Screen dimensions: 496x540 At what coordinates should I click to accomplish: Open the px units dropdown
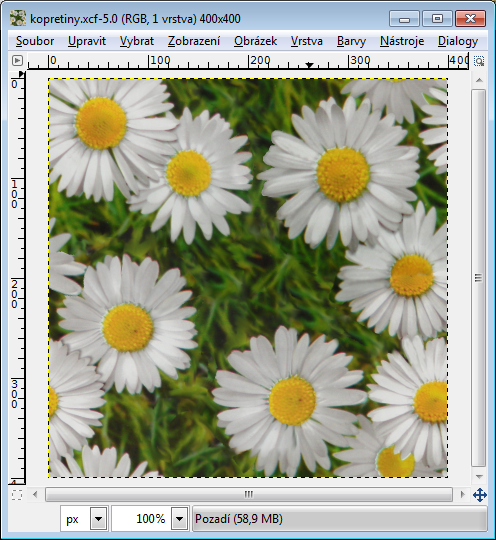pyautogui.click(x=99, y=518)
